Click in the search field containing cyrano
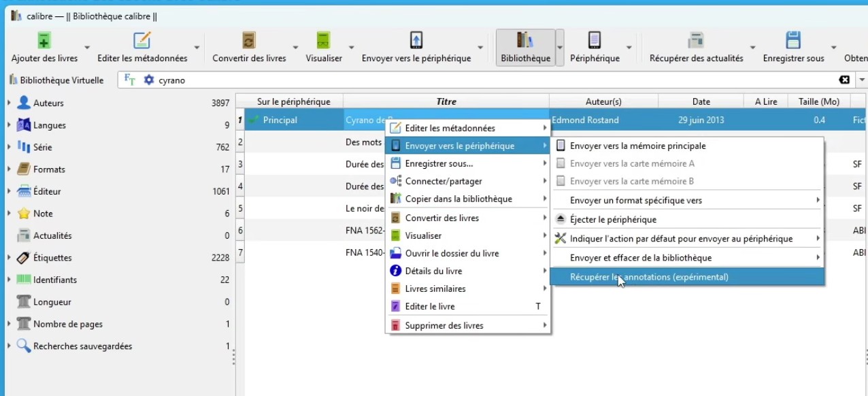This screenshot has width=868, height=396. [x=476, y=80]
